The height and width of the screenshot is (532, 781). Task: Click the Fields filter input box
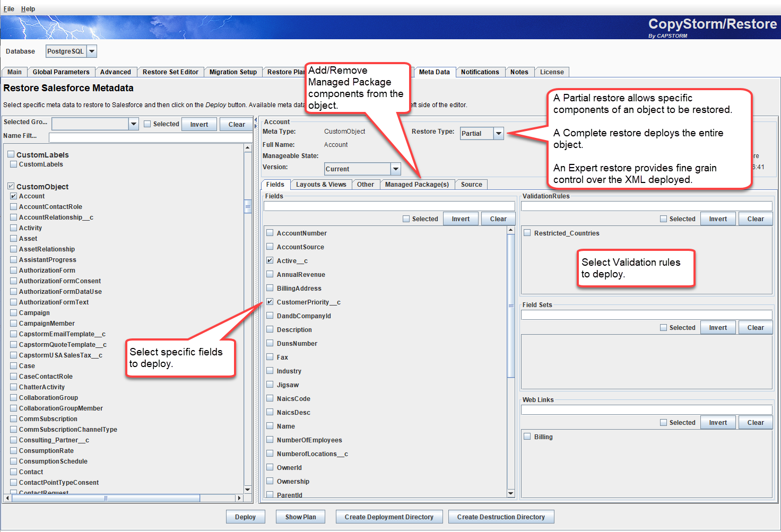click(389, 206)
